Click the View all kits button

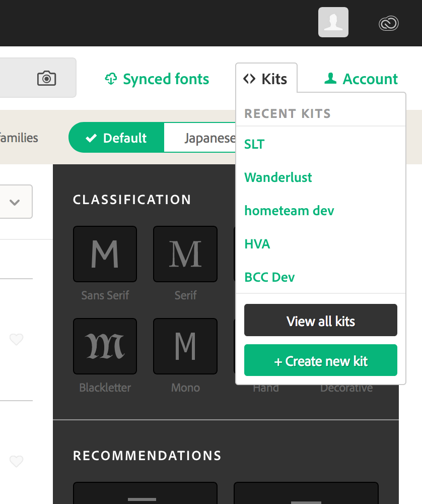pyautogui.click(x=320, y=320)
